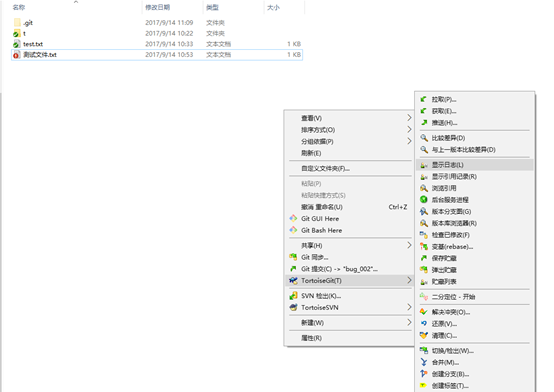
Task: Click the disabled 粘贴(P) entry
Action: coord(349,183)
